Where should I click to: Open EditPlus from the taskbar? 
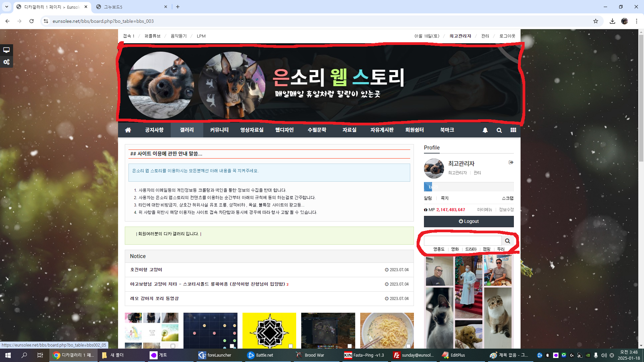453,355
